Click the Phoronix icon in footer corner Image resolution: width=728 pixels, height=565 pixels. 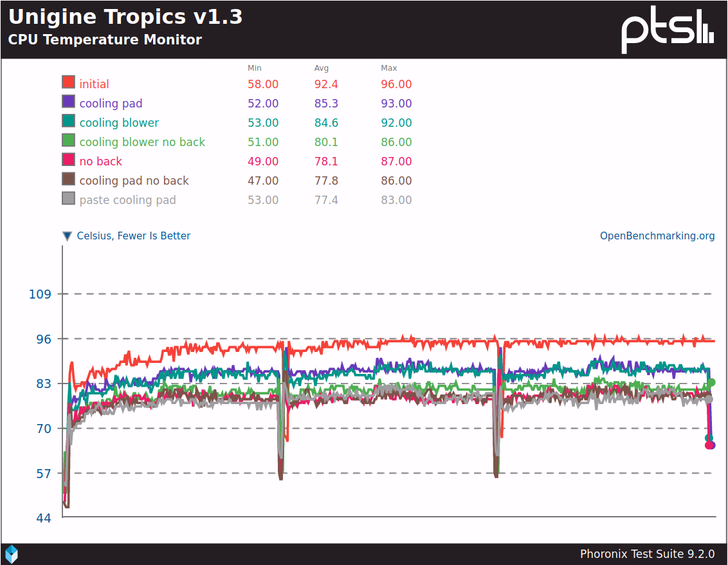12,553
